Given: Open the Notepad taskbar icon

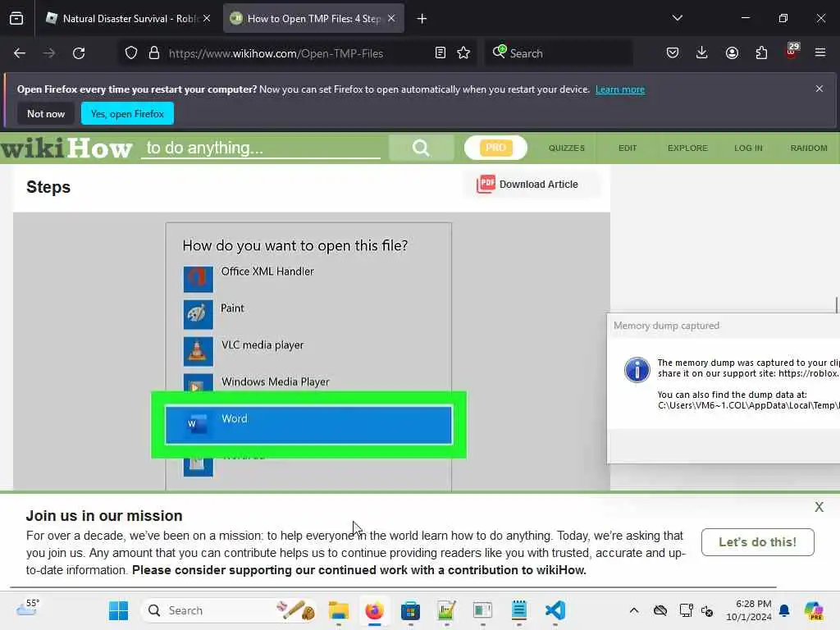Looking at the screenshot, I should [x=519, y=610].
